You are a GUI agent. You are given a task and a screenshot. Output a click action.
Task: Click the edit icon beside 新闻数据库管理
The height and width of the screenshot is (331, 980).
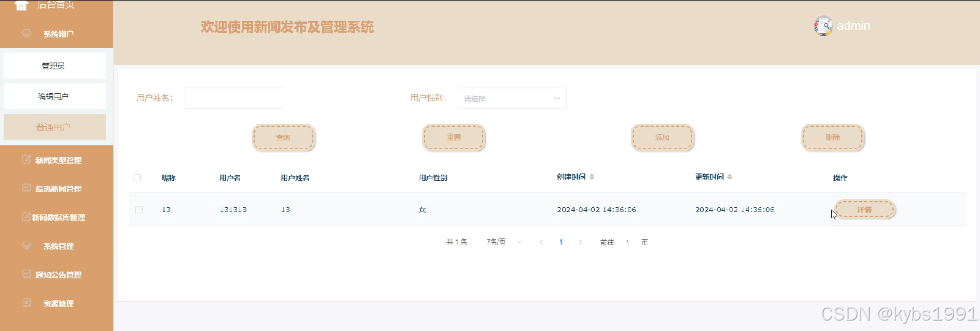(26, 216)
